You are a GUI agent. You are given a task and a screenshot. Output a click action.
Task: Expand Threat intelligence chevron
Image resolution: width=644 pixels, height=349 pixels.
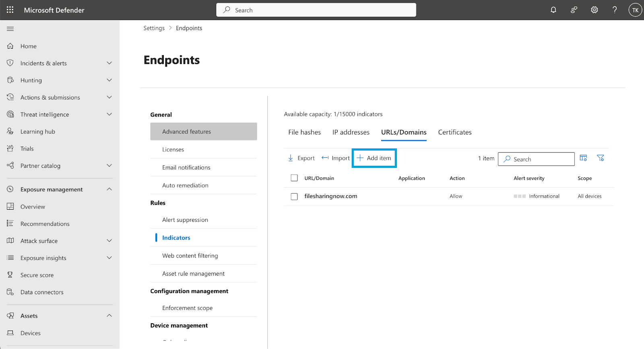click(109, 114)
